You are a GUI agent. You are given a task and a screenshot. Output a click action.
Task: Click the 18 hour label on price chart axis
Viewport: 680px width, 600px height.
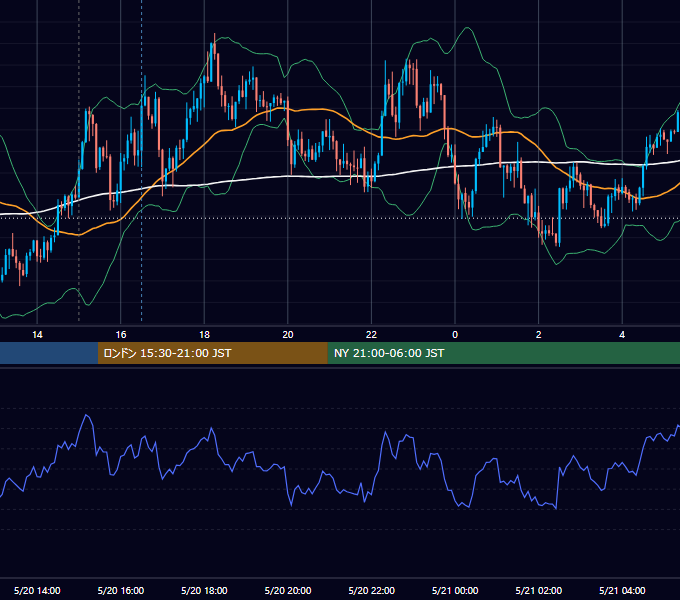pyautogui.click(x=204, y=335)
